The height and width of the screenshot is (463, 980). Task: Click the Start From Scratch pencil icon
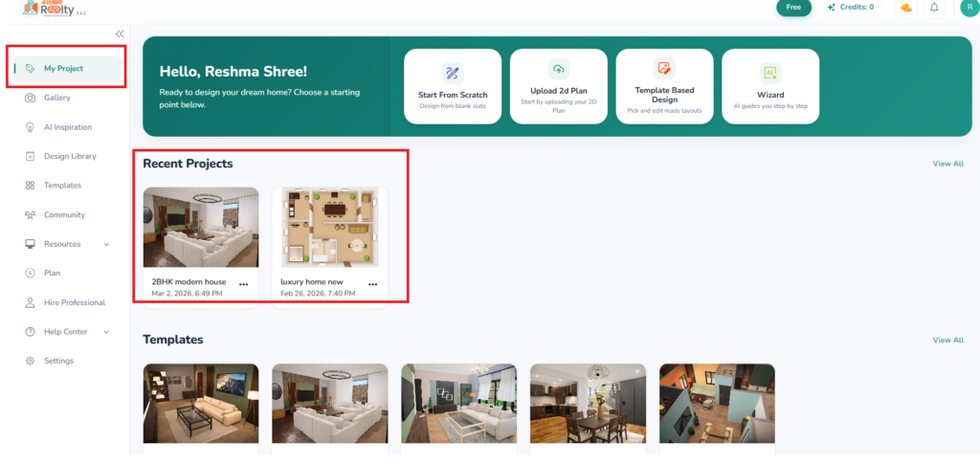click(x=453, y=73)
